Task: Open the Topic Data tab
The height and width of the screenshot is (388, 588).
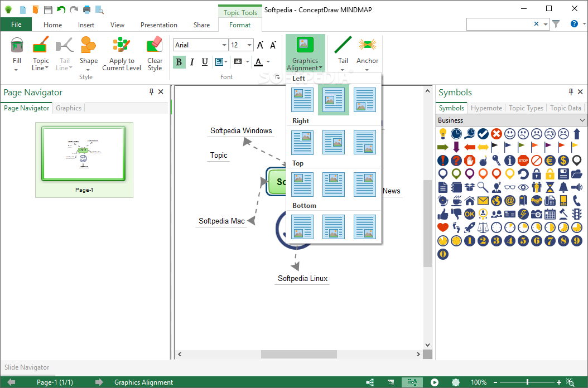Action: (x=566, y=108)
